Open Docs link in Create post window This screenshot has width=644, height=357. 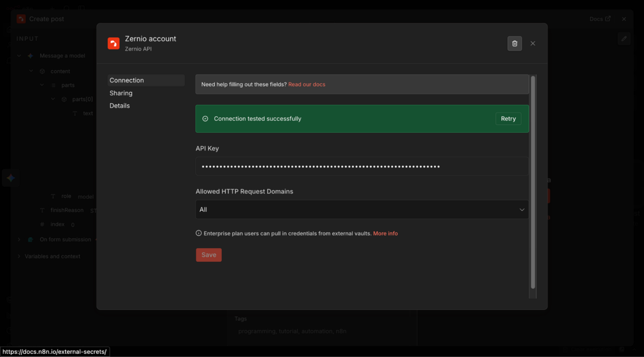pyautogui.click(x=600, y=19)
